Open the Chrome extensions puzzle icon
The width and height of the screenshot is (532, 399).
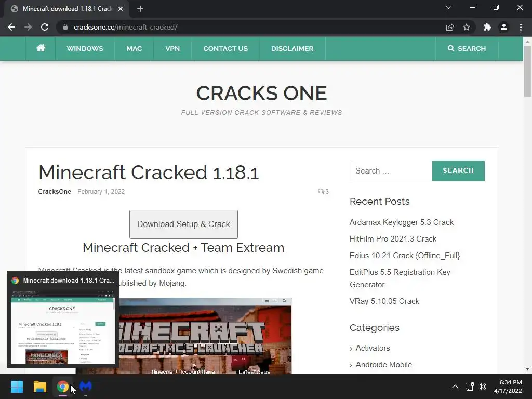[x=487, y=27]
